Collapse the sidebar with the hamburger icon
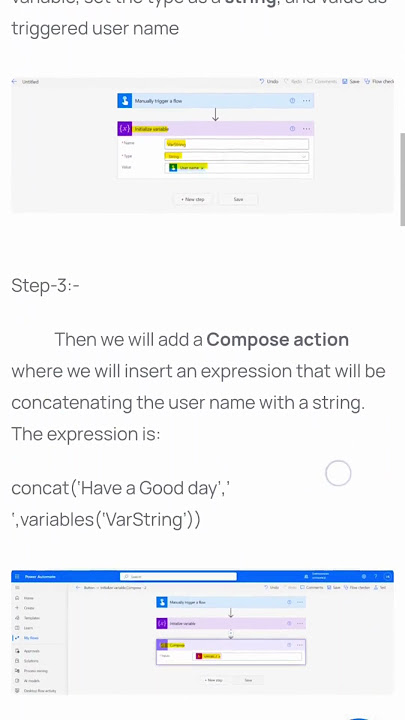This screenshot has width=405, height=720. 17,587
